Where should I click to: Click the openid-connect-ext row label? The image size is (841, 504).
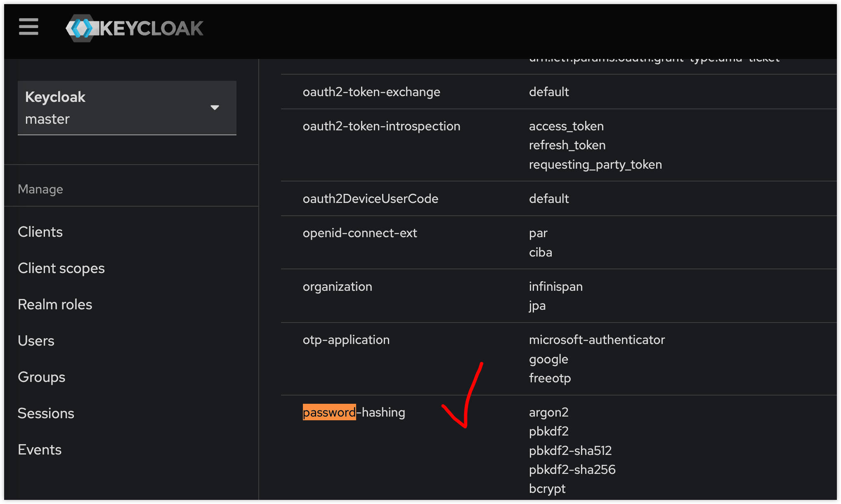coord(359,233)
